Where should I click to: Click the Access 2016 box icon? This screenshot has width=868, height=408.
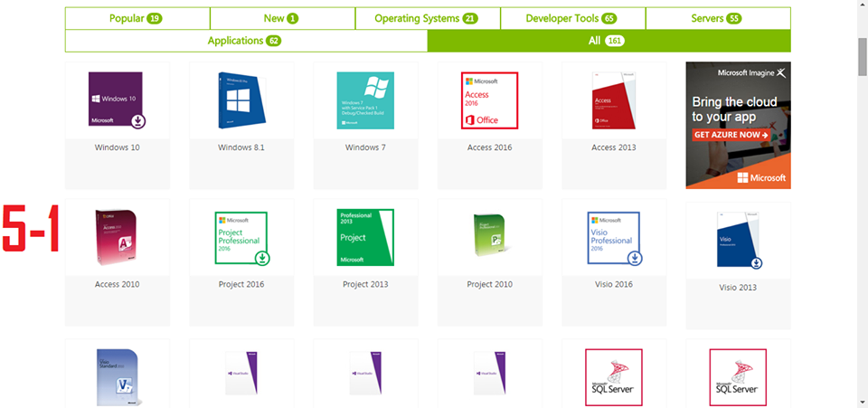click(x=489, y=100)
